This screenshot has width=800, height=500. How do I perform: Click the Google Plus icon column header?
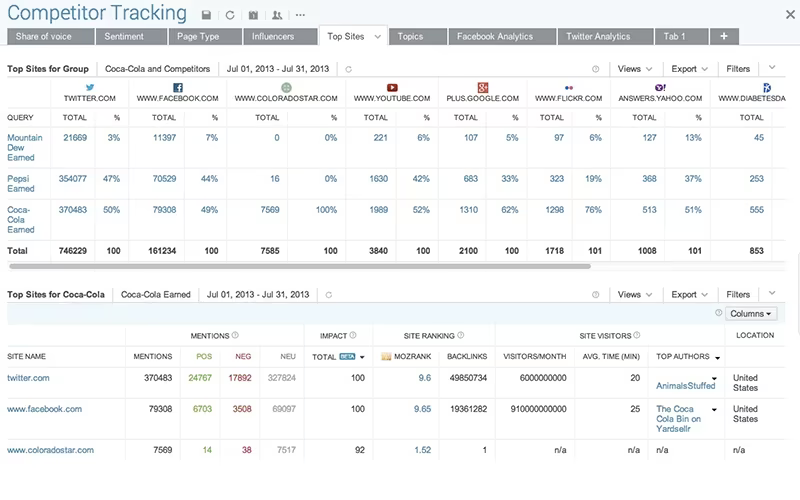(x=483, y=87)
